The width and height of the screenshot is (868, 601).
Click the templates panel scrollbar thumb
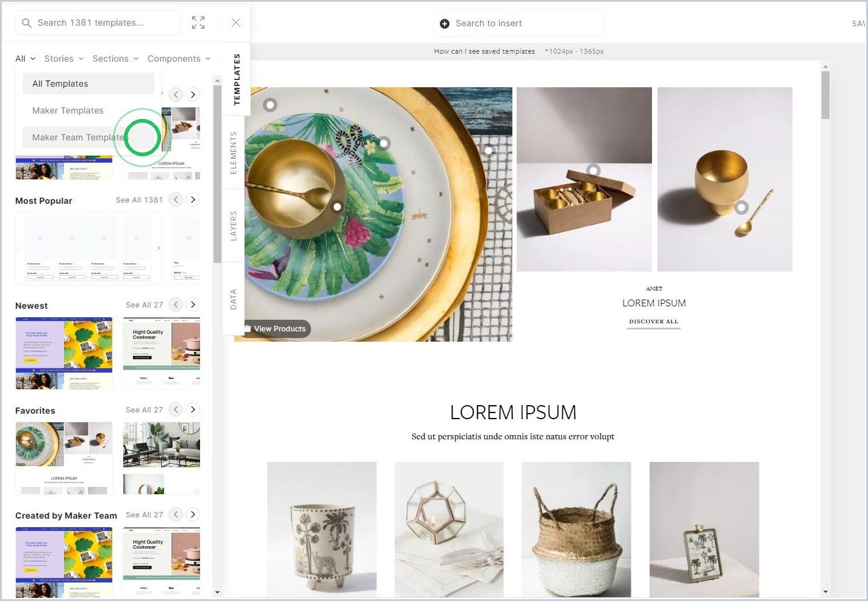point(217,174)
